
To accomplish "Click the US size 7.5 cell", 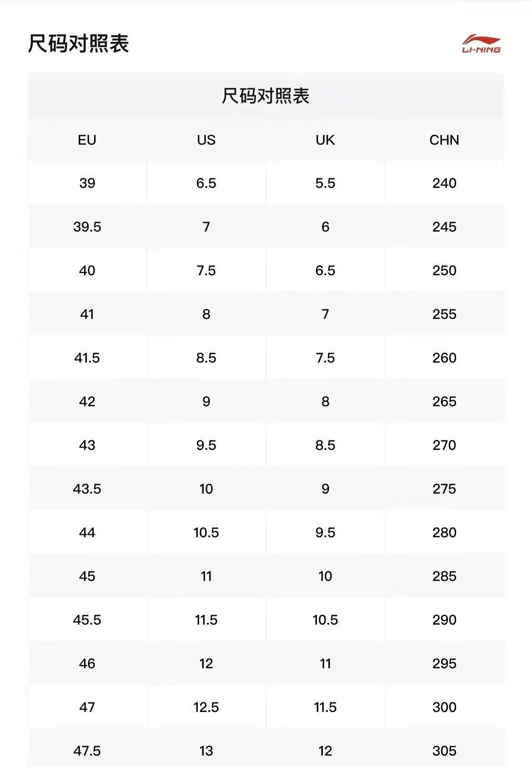I will tap(206, 271).
